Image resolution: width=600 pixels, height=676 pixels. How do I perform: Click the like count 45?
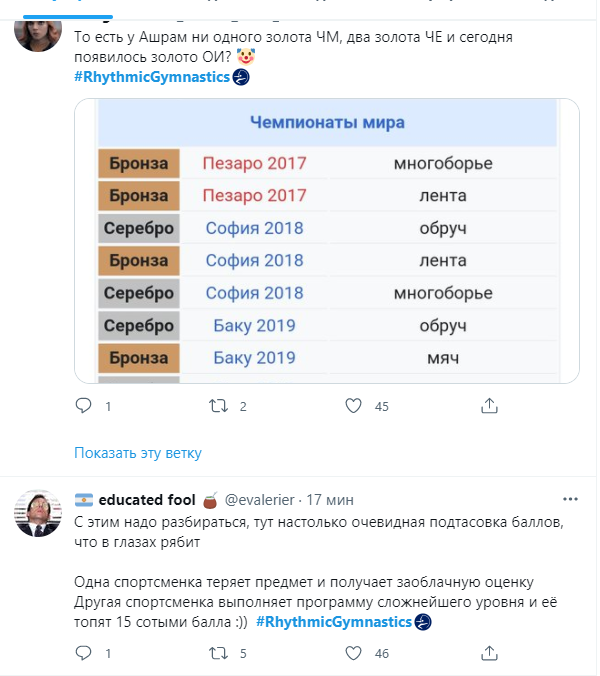click(x=381, y=406)
